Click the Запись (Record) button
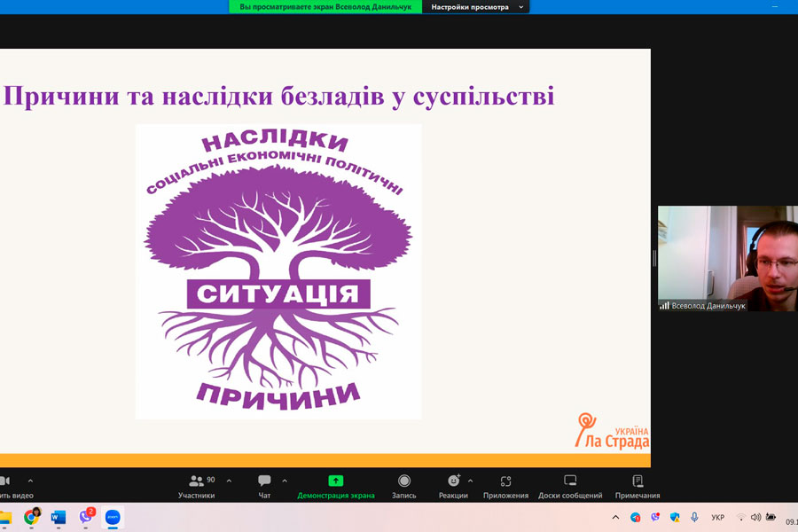Image resolution: width=798 pixels, height=532 pixels. coord(404,487)
